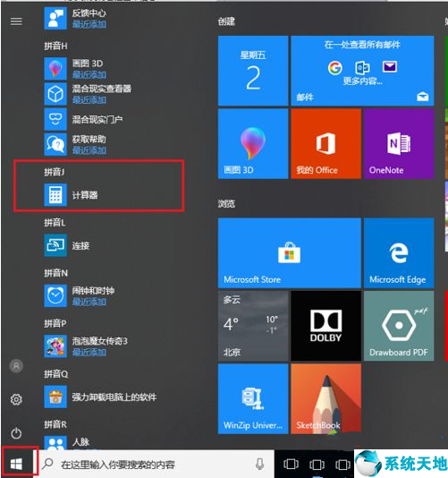448x478 pixels.
Task: Open the calendar tile showing 星期五 2
Action: (x=253, y=71)
